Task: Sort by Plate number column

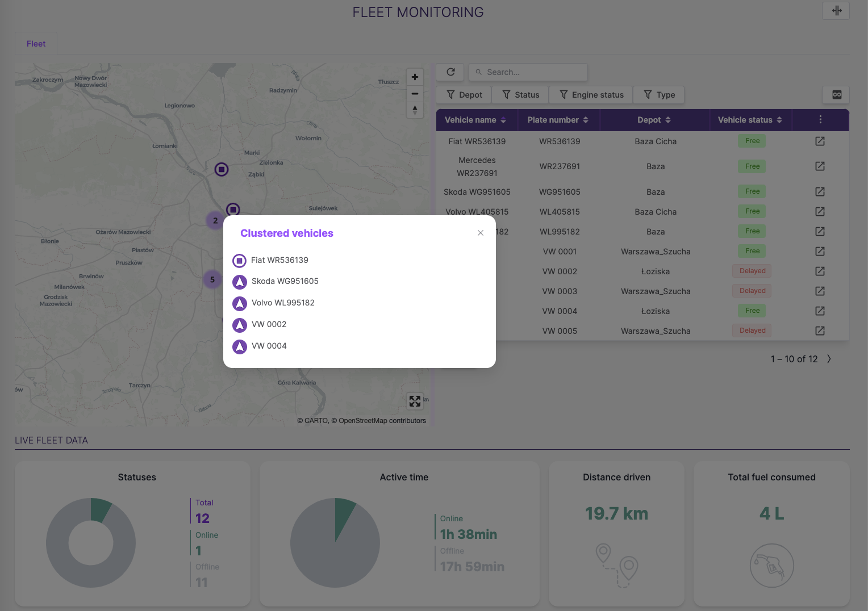Action: tap(558, 120)
